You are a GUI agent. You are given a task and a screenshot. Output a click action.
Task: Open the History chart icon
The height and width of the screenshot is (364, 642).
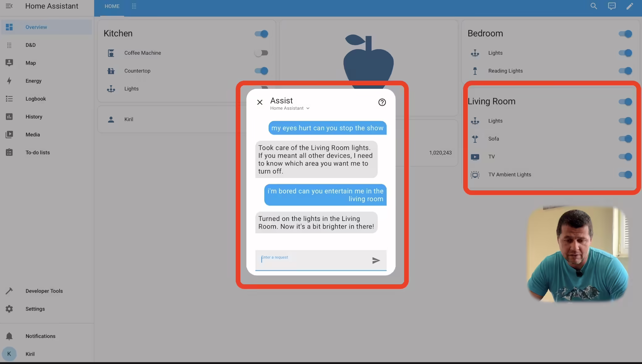tap(9, 117)
